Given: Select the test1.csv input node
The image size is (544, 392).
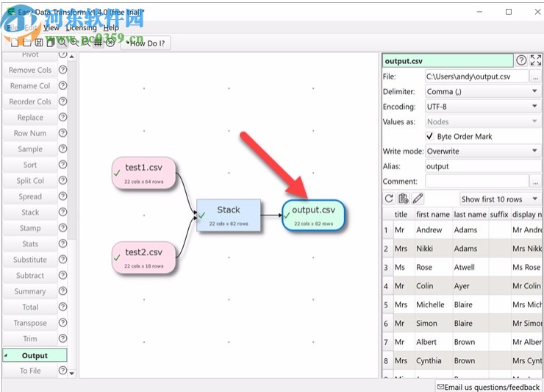Looking at the screenshot, I should tap(143, 174).
